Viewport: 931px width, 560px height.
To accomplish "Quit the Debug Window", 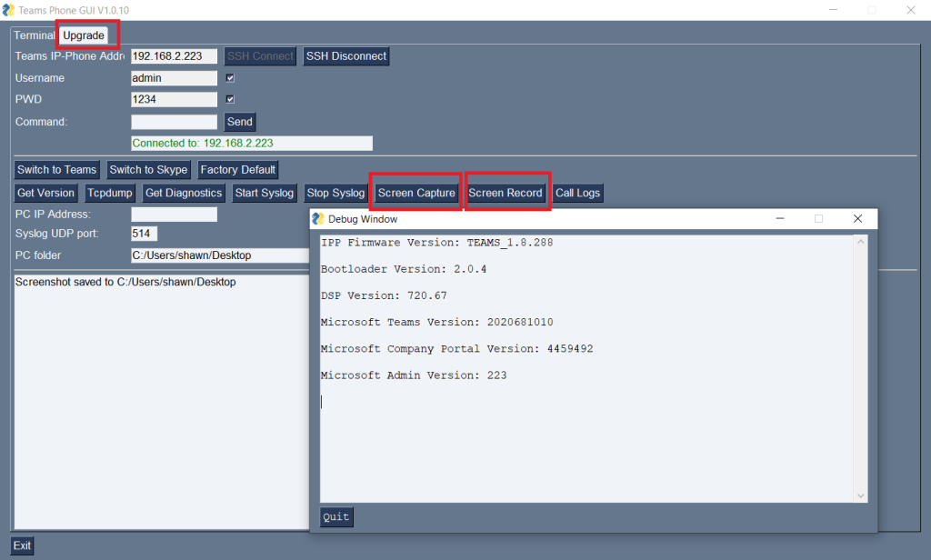I will point(336,517).
